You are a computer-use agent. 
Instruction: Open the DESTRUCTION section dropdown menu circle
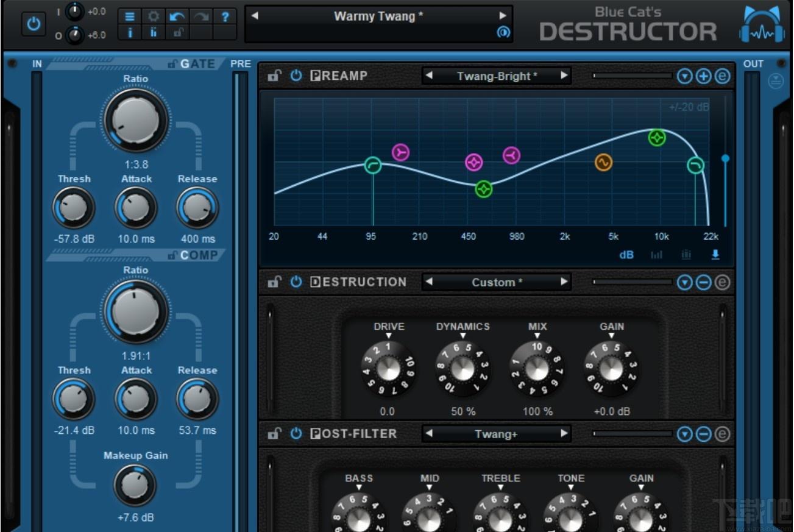pos(685,282)
